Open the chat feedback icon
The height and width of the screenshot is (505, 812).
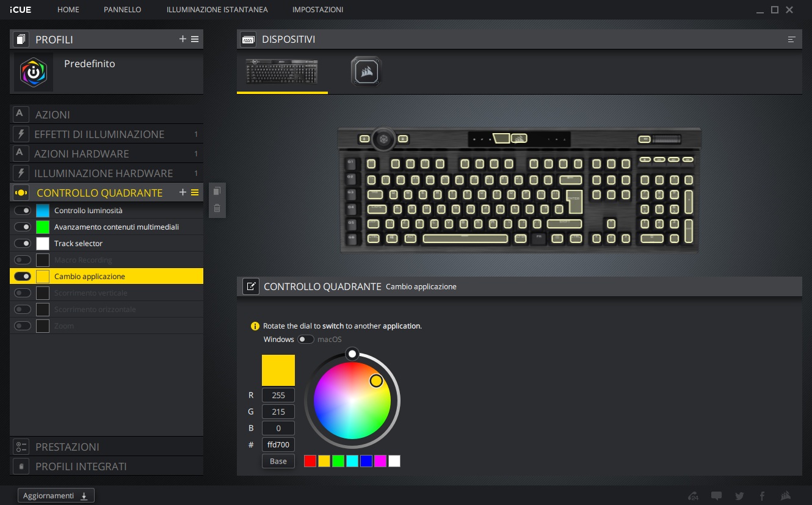(x=717, y=496)
